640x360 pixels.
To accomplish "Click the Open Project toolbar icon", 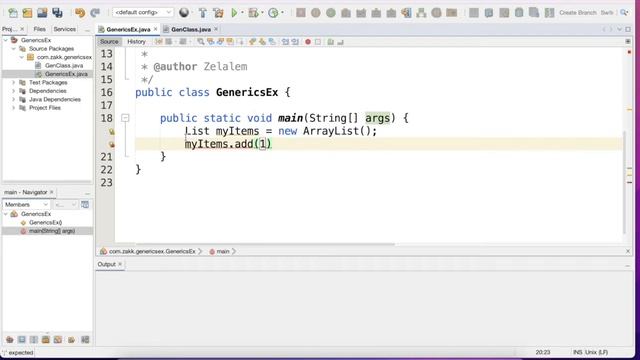I will 42,13.
